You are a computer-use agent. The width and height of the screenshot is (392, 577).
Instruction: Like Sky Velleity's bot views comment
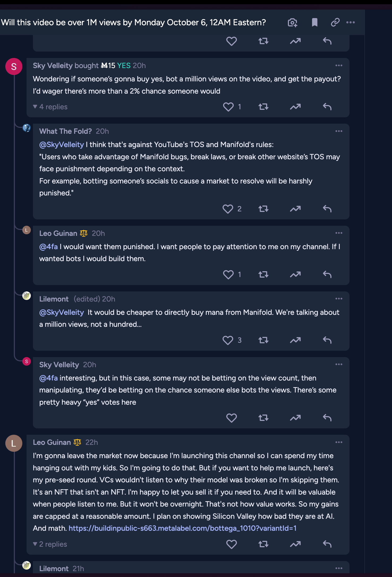(228, 107)
